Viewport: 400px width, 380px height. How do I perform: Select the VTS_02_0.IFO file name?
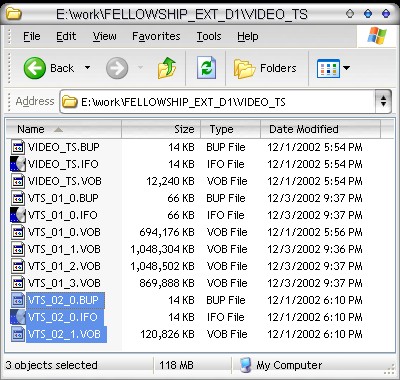click(x=65, y=317)
